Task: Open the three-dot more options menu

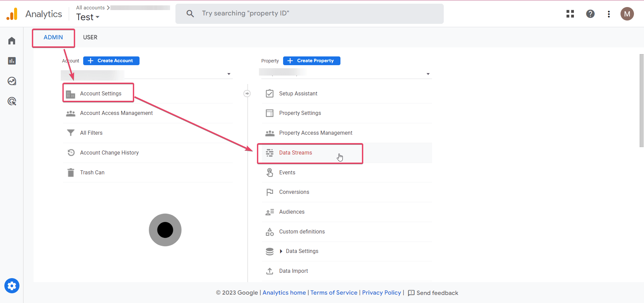Action: click(609, 14)
